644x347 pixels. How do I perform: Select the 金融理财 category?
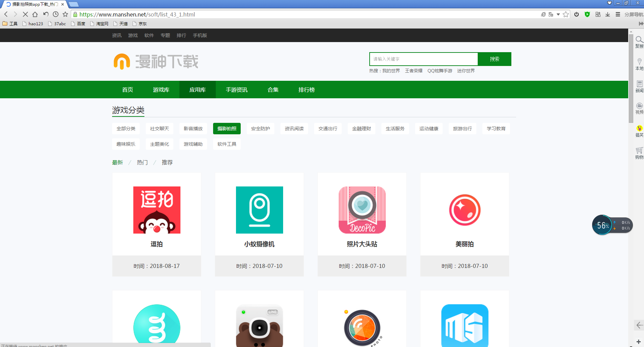click(x=362, y=129)
